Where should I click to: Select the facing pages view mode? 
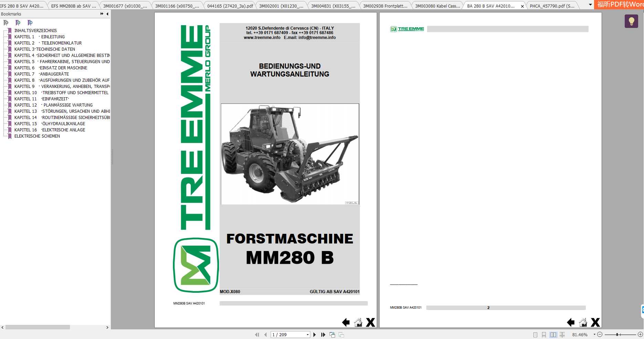[x=553, y=335]
